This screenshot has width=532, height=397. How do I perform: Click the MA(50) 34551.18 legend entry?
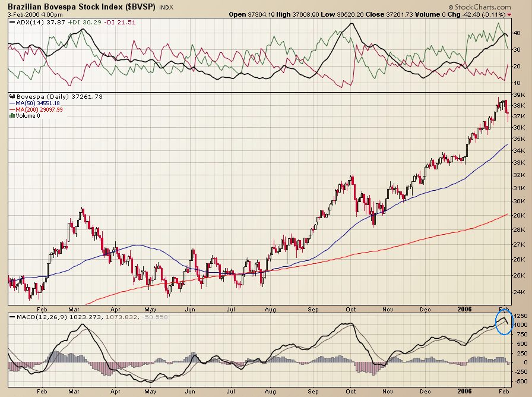[35, 103]
